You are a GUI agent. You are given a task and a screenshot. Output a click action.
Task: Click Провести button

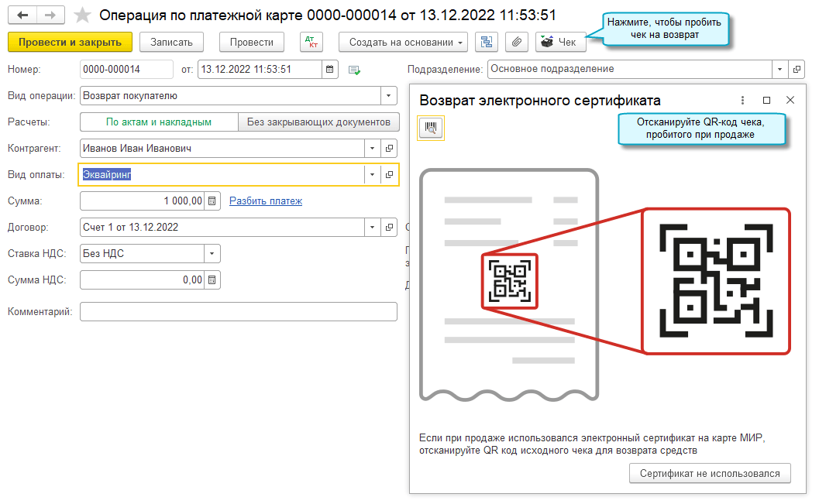[252, 43]
